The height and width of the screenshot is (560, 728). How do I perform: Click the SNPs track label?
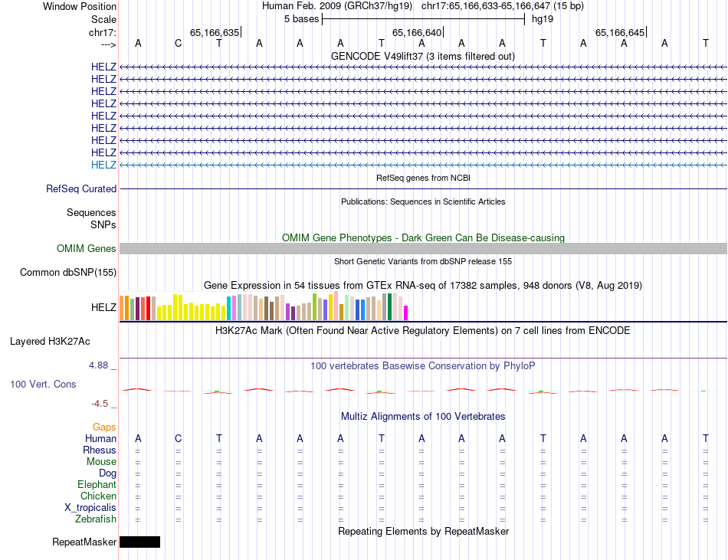tap(103, 224)
